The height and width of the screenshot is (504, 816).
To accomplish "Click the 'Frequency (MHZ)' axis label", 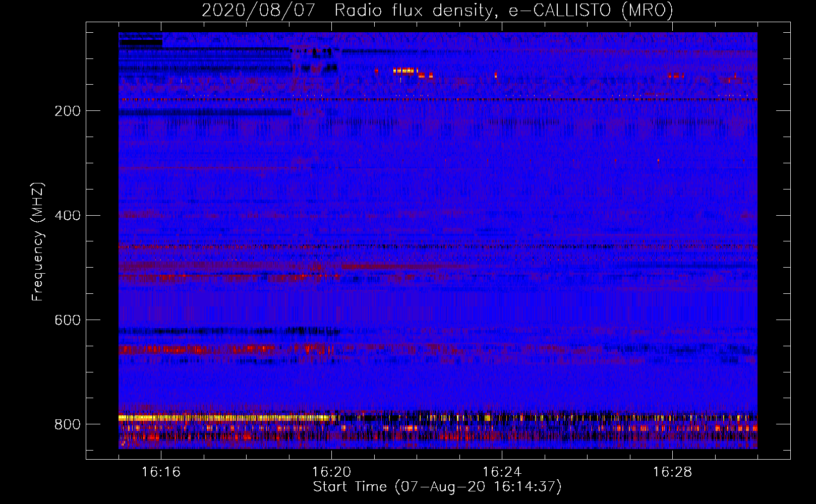I will click(x=38, y=241).
